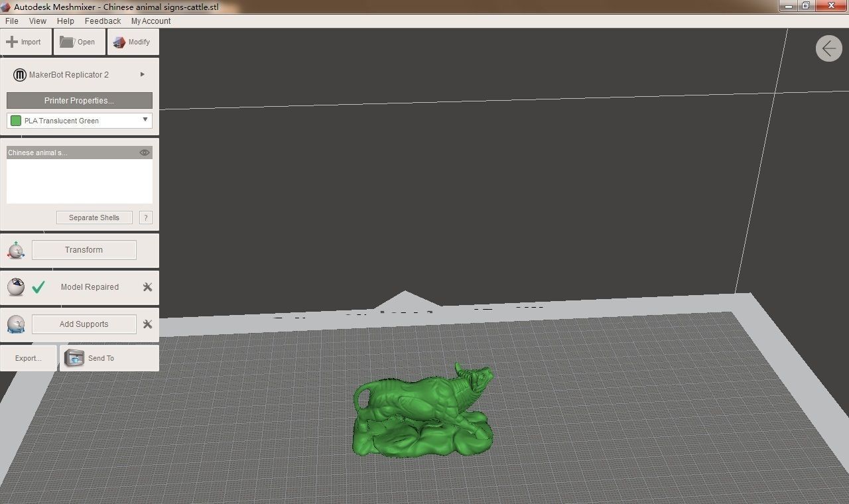Open repair settings wrench icon

148,287
